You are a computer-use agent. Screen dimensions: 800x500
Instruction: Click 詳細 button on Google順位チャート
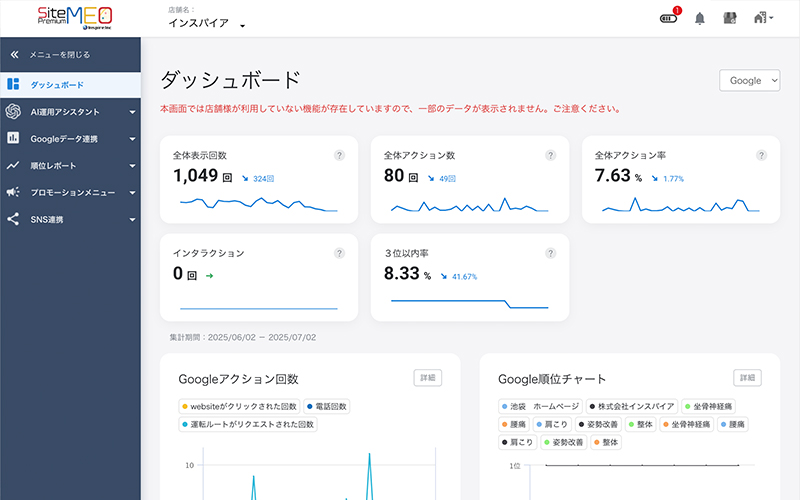(747, 378)
